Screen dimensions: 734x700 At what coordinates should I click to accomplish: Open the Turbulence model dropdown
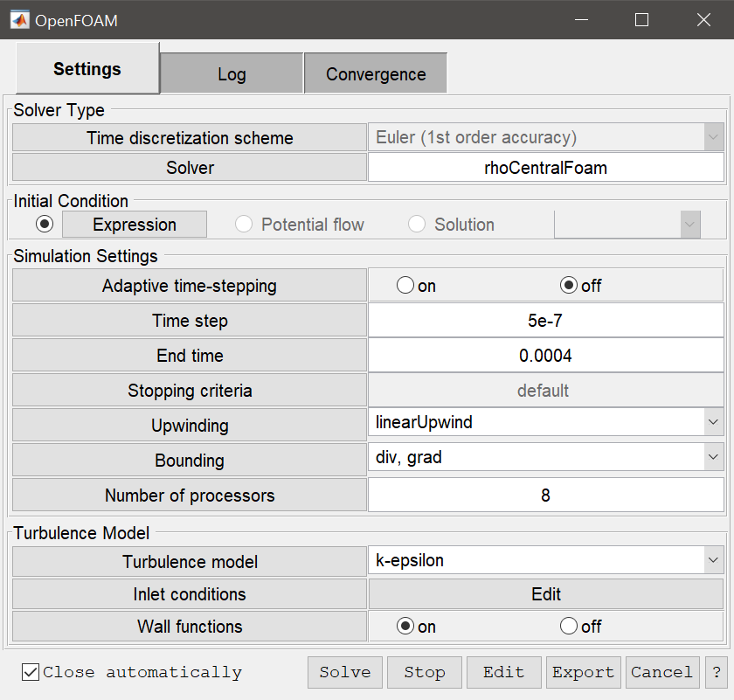click(546, 560)
